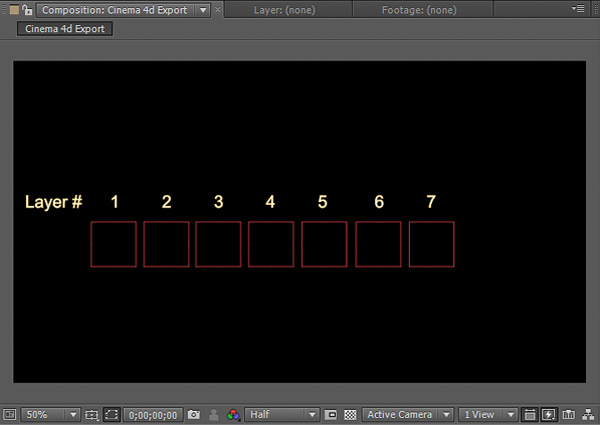
Task: Select the red square under number 2
Action: (166, 244)
